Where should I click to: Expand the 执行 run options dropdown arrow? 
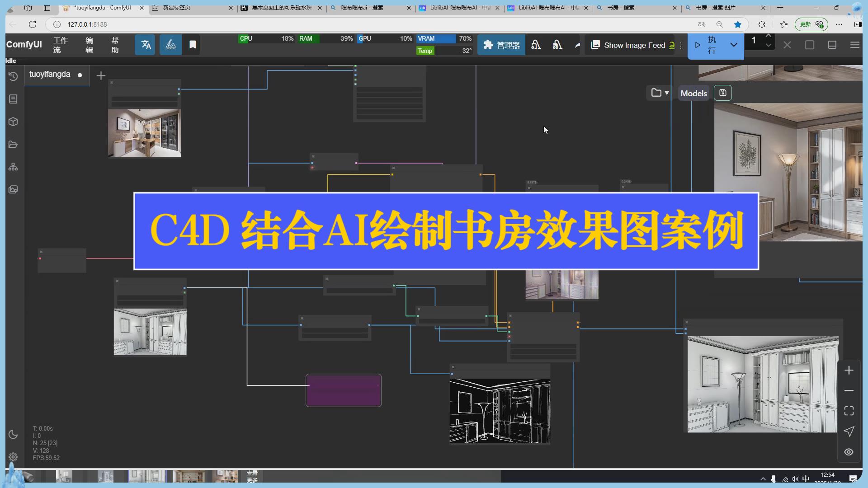tap(734, 45)
